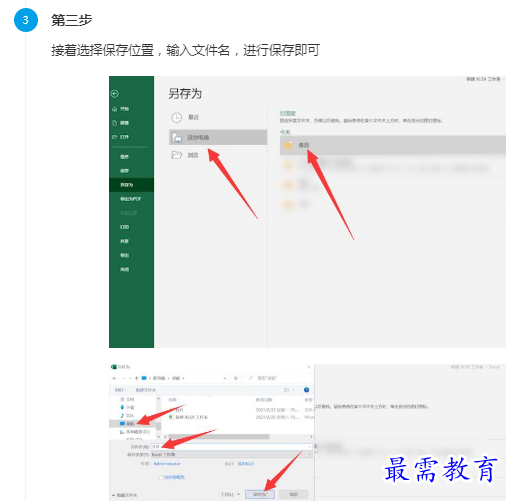506x501 pixels.
Task: Close the Save As dialog with X
Action: click(x=309, y=367)
